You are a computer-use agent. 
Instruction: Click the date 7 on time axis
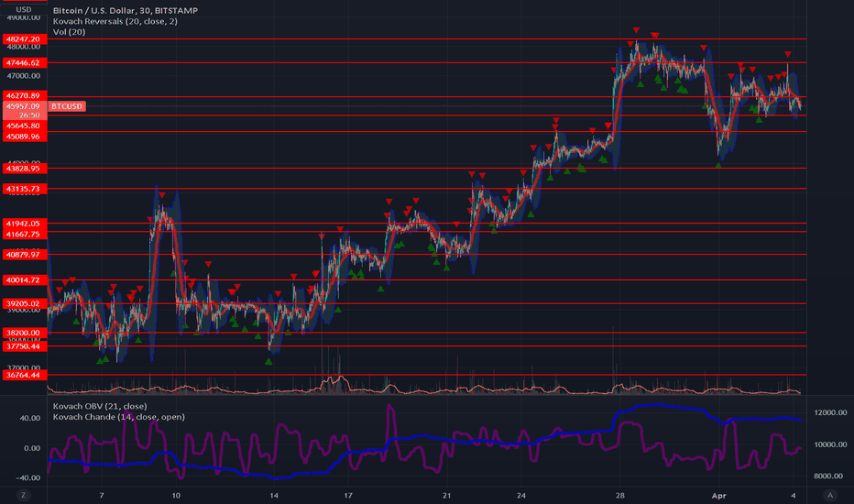click(102, 495)
